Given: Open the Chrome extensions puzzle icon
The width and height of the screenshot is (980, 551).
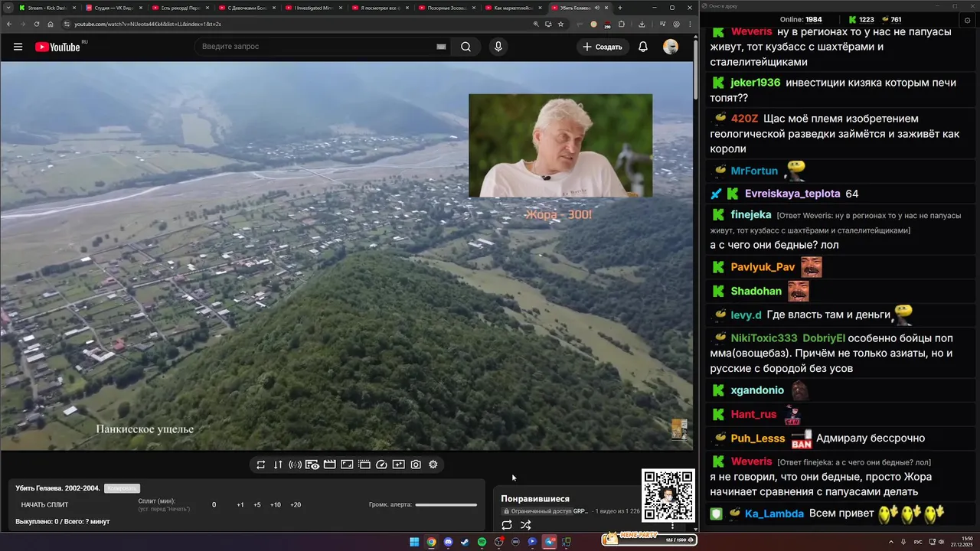Looking at the screenshot, I should point(621,24).
